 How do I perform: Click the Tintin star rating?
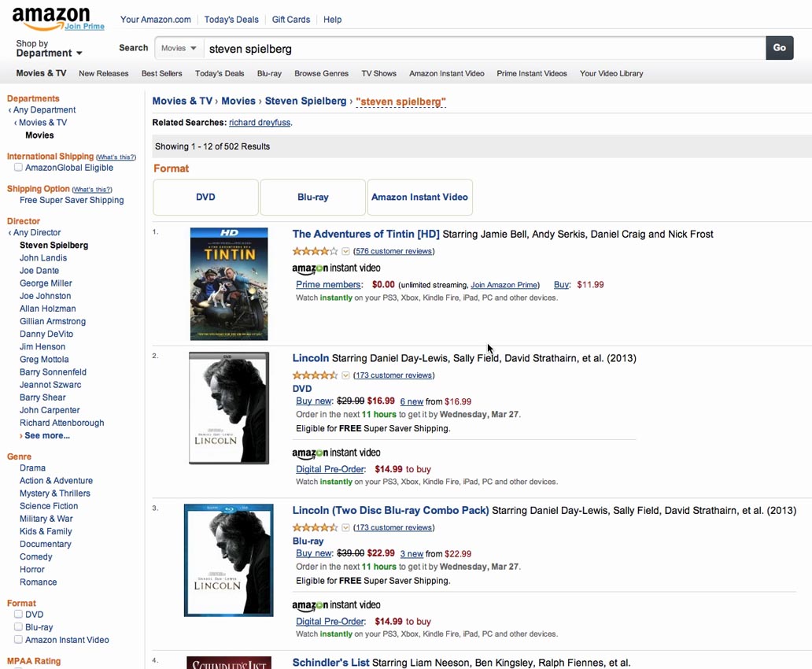pos(315,251)
